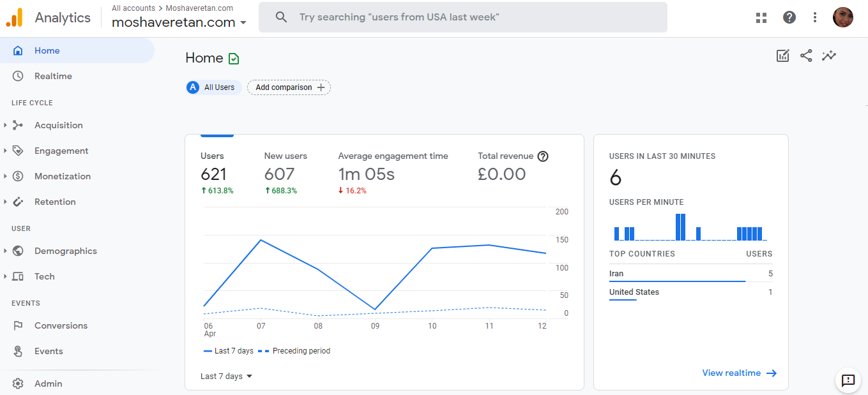The width and height of the screenshot is (868, 395).
Task: Open the three-dot more options menu
Action: pyautogui.click(x=815, y=17)
